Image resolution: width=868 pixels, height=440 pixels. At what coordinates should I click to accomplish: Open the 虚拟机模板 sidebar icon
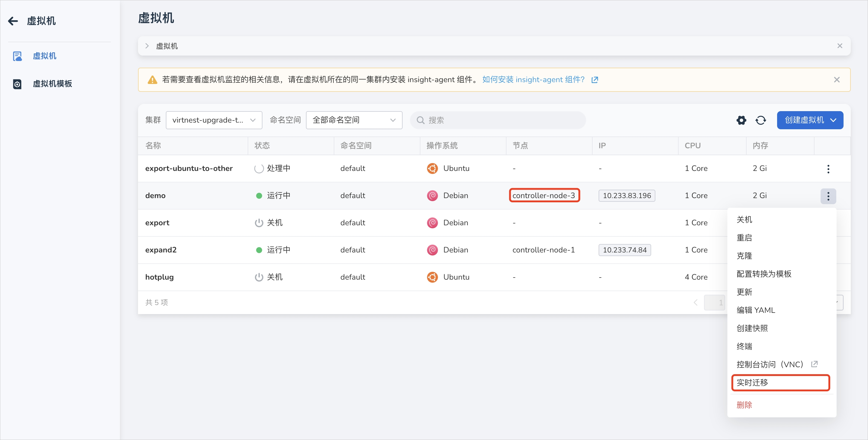tap(17, 84)
